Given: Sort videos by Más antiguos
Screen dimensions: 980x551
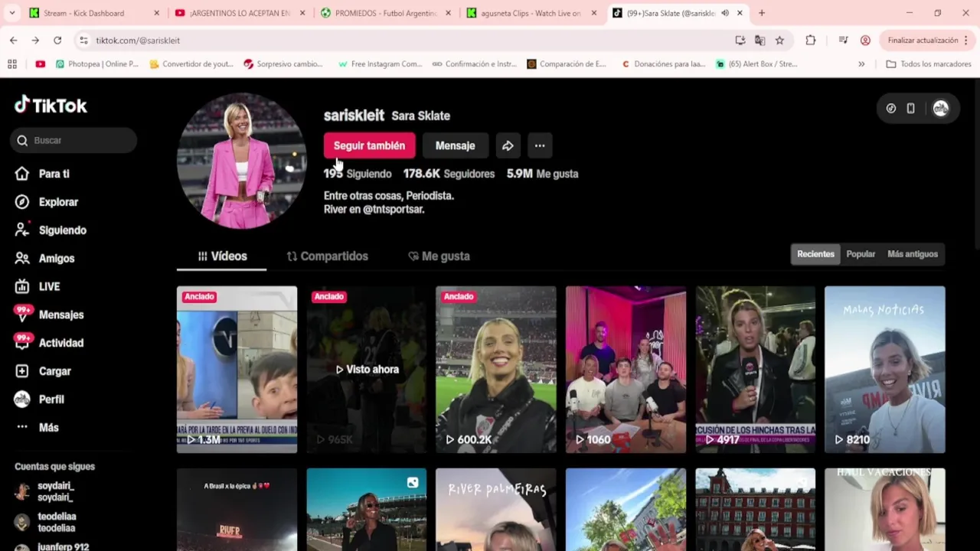Looking at the screenshot, I should pos(912,254).
